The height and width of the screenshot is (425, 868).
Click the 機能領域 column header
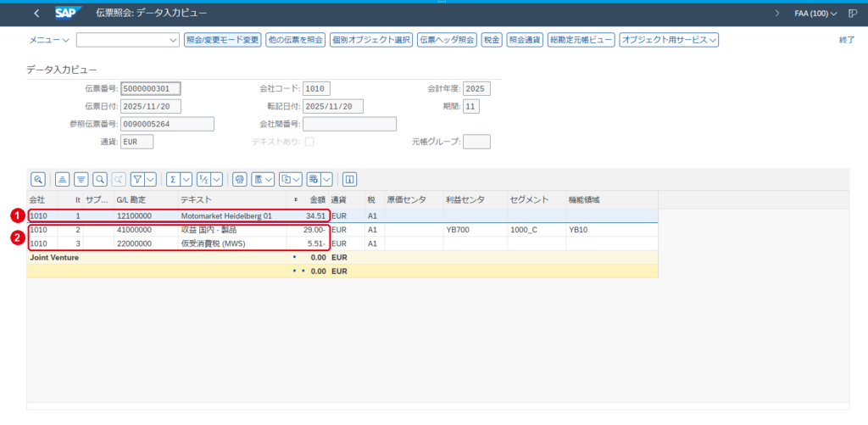pyautogui.click(x=611, y=199)
